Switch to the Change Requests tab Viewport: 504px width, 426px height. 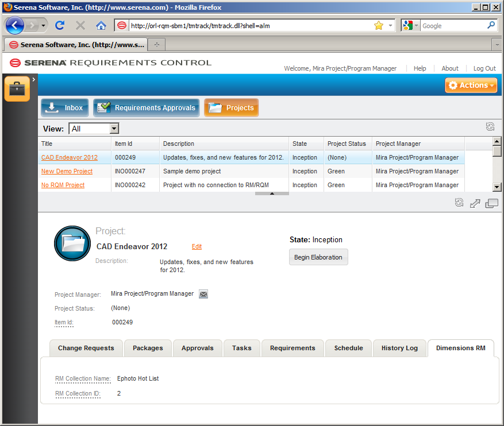(86, 348)
